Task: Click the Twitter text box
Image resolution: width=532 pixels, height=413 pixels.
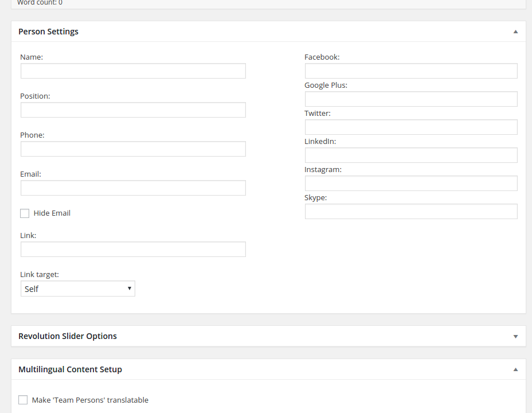Action: point(411,127)
